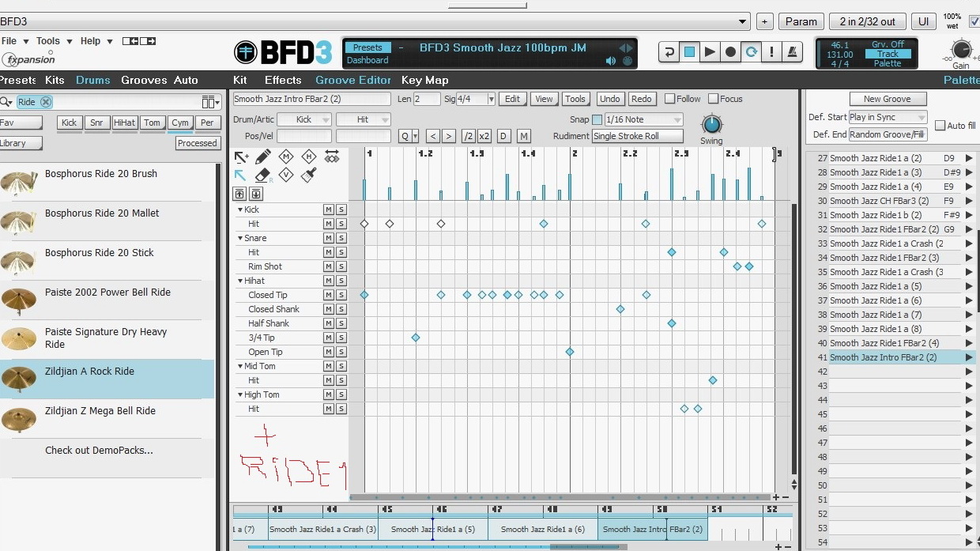Solo the Hihat Closed Tip lane
Image resolution: width=980 pixels, height=551 pixels.
click(341, 295)
